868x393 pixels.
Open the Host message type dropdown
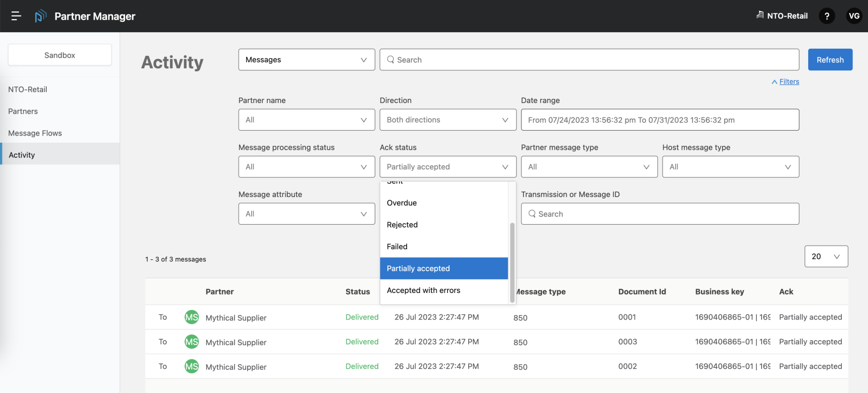tap(730, 167)
